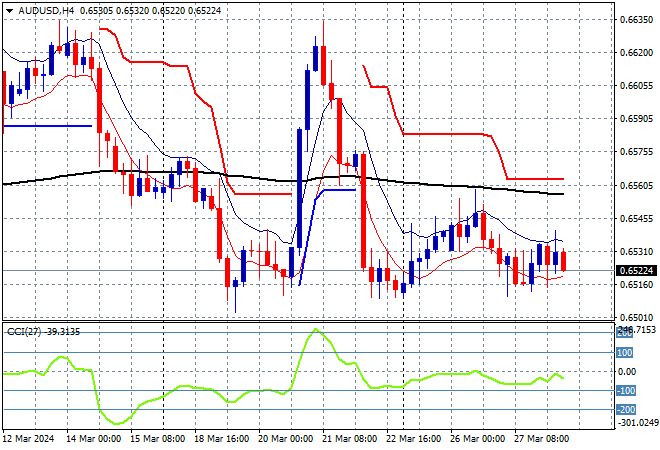Click the 27 Mar 08:00 time label
This screenshot has width=660, height=450.
[541, 438]
